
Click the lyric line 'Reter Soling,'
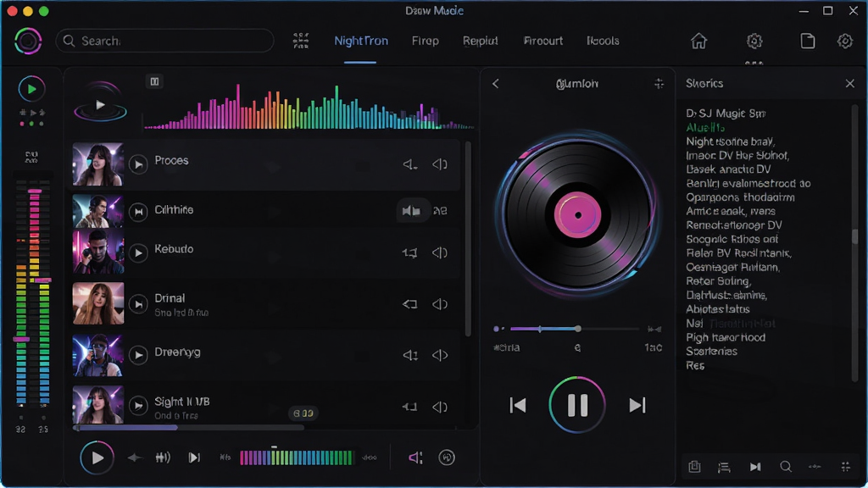719,281
